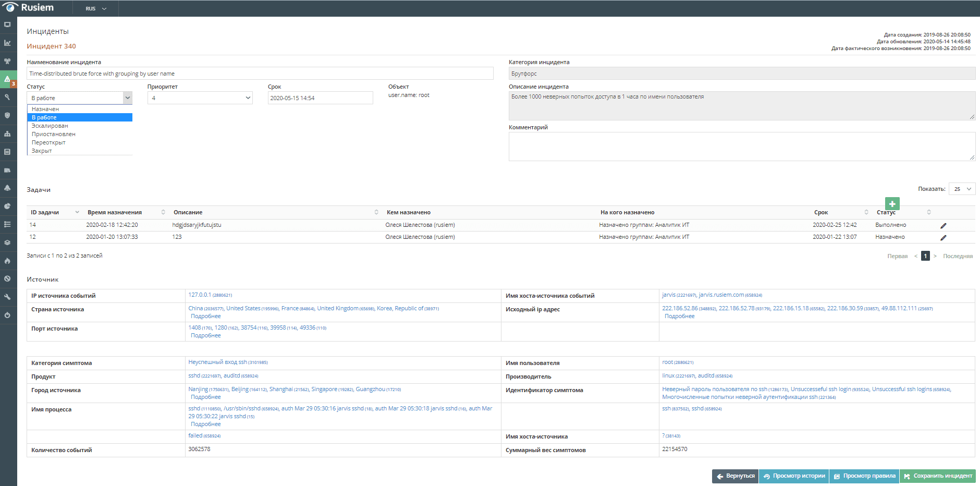Go to the Последняя page of tasks
Screen dimensions: 980x486
pyautogui.click(x=958, y=256)
